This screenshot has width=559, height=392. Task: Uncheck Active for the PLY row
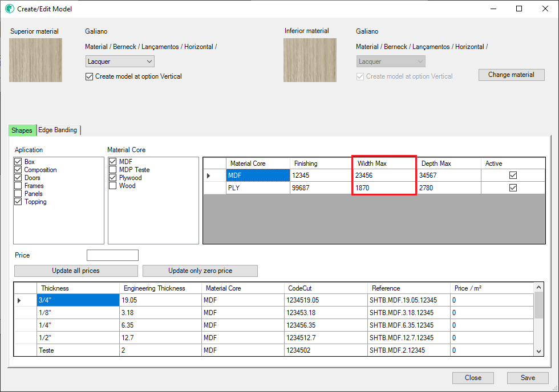[513, 188]
